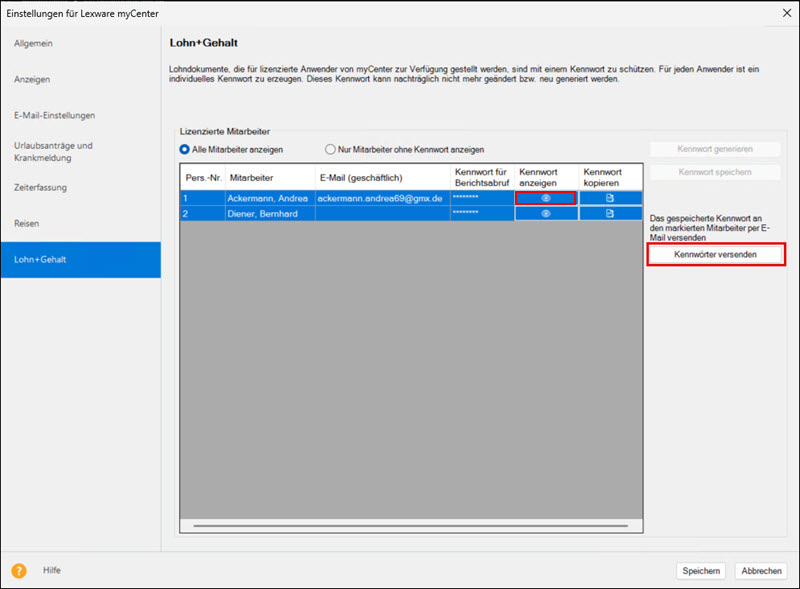Screen dimensions: 800x589
Task: Click the Pers.-Nr. column header
Action: coord(203,178)
